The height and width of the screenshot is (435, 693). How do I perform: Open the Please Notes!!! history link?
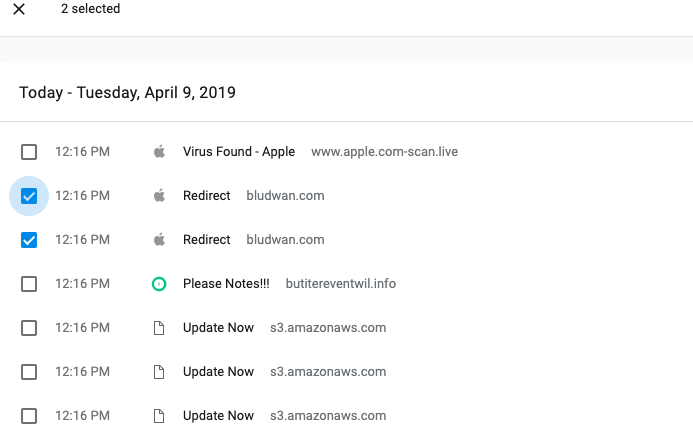(226, 284)
